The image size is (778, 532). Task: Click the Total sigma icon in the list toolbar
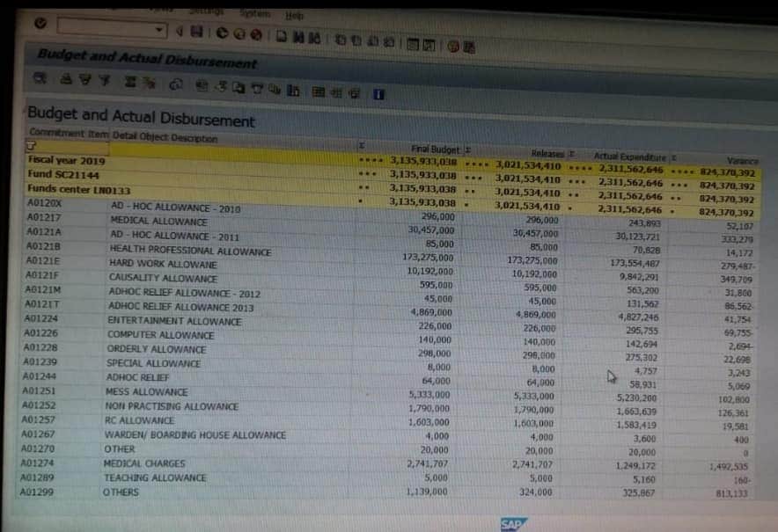point(130,81)
